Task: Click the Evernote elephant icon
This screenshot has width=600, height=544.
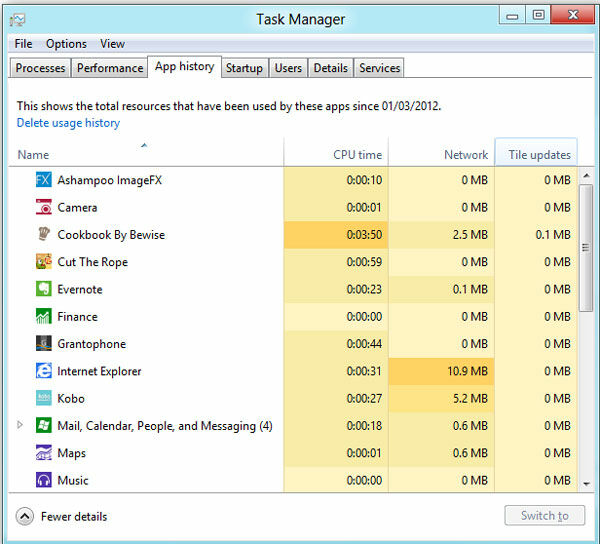Action: tap(43, 289)
